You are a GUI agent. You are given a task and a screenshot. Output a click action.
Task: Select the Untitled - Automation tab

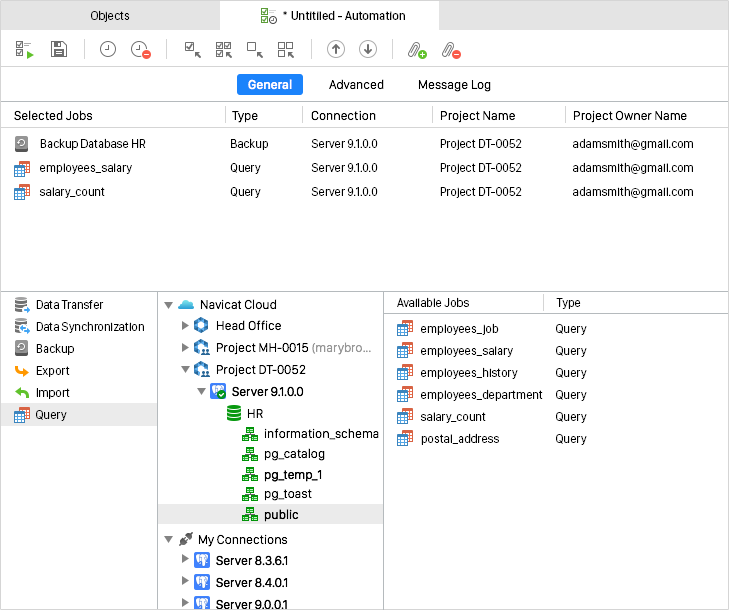pos(329,16)
